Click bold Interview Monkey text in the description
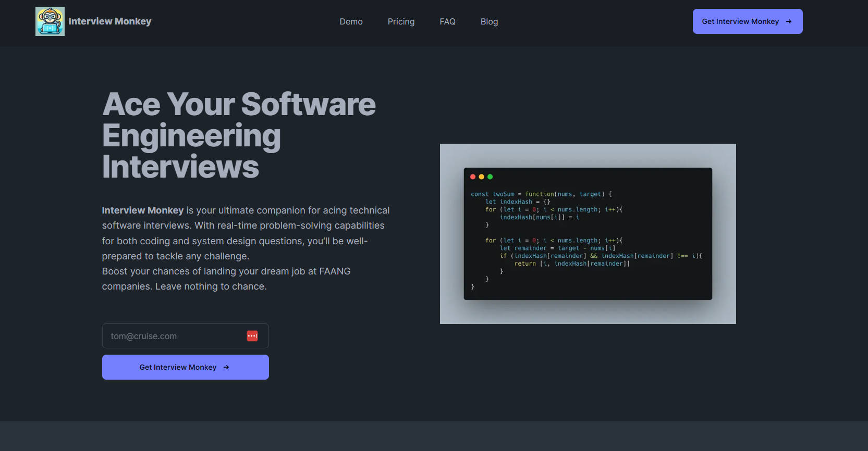Screen dimensions: 868x451 click(142, 210)
